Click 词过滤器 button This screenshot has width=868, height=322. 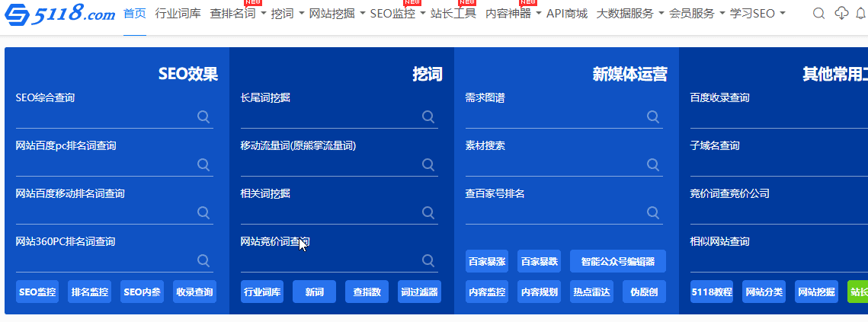coord(420,292)
